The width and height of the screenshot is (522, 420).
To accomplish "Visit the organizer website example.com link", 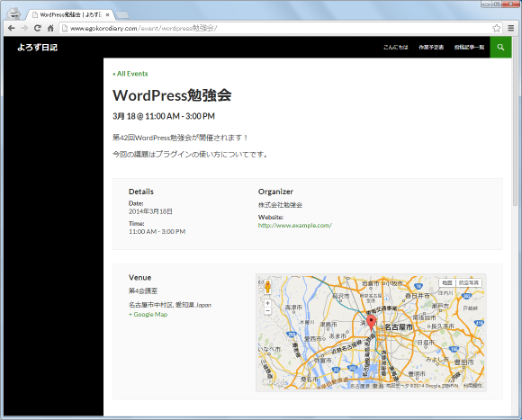I will coord(295,226).
